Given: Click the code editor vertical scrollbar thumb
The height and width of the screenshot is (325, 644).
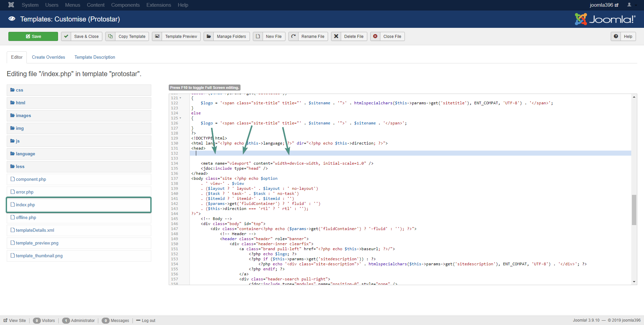Looking at the screenshot, I should pos(634,210).
